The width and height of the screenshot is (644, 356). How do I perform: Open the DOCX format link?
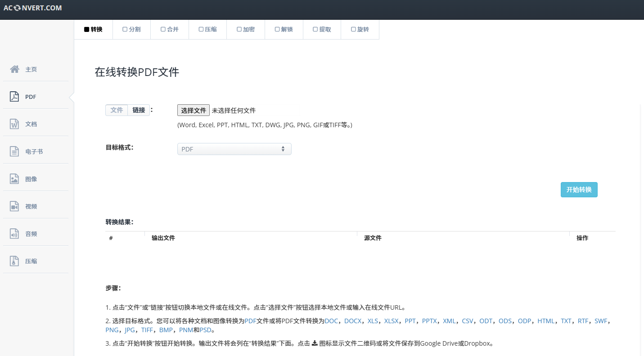[x=352, y=321]
